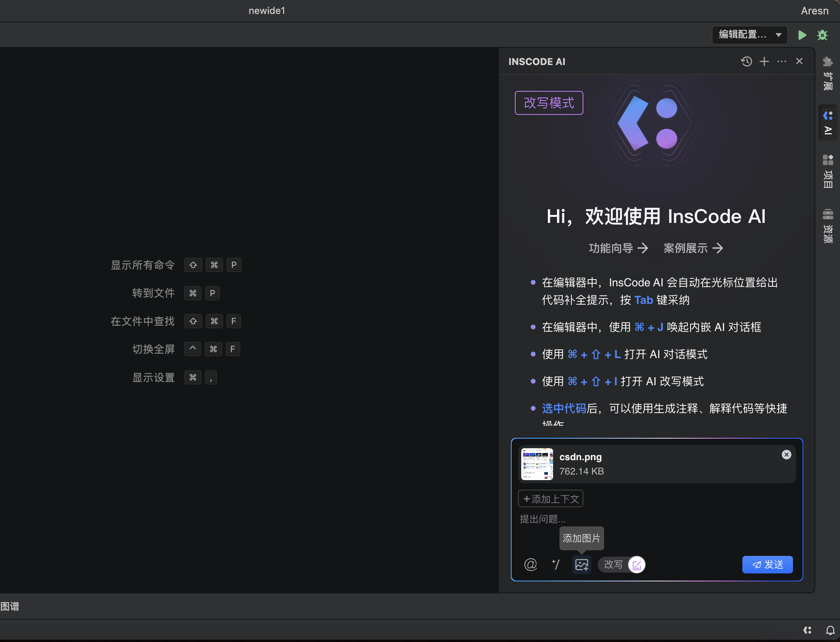Remove the csdn.png attachment

pyautogui.click(x=786, y=455)
